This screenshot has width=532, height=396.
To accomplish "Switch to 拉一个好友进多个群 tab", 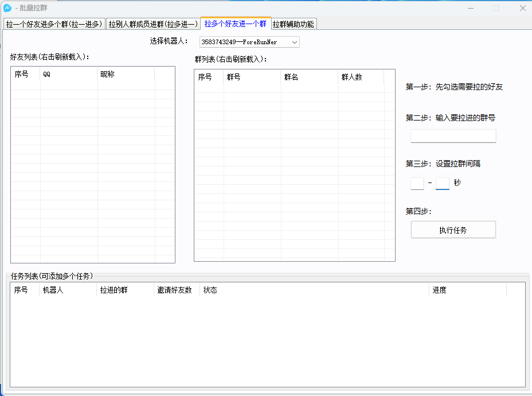I will 54,24.
